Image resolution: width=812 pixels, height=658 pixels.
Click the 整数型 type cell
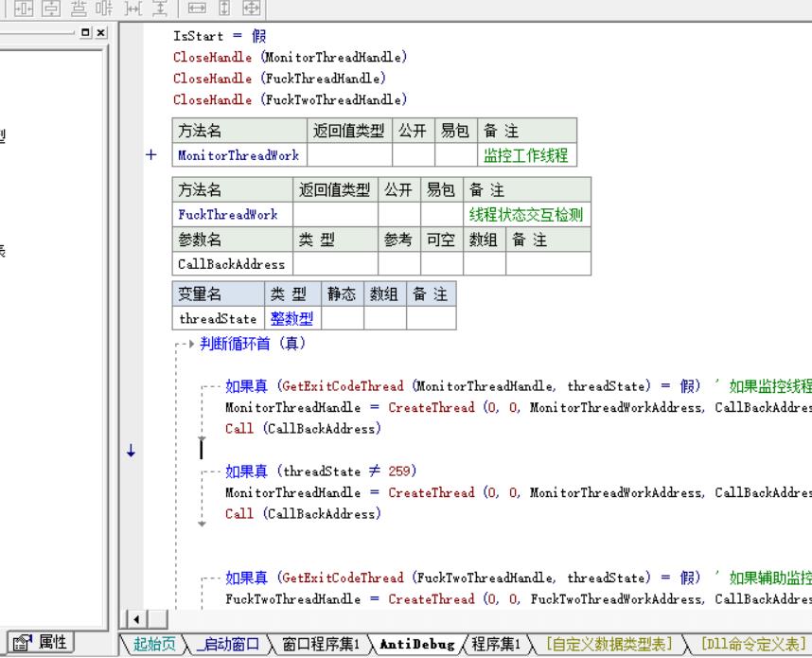pyautogui.click(x=292, y=318)
